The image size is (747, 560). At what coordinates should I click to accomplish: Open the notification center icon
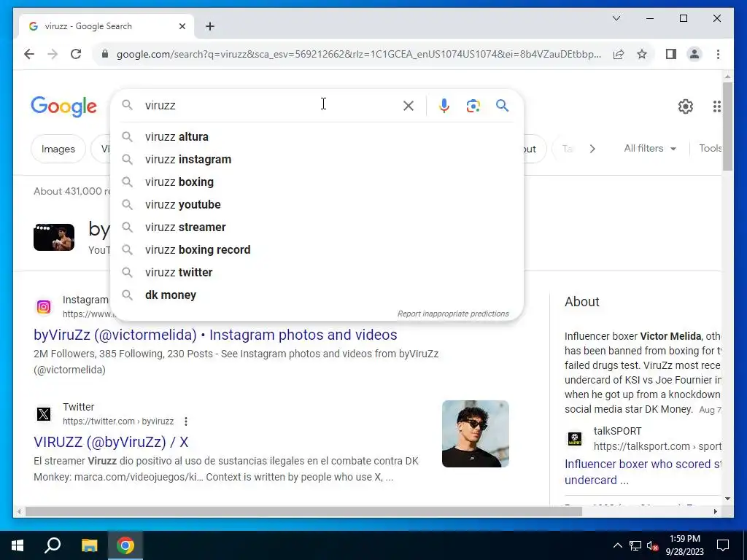tap(723, 545)
